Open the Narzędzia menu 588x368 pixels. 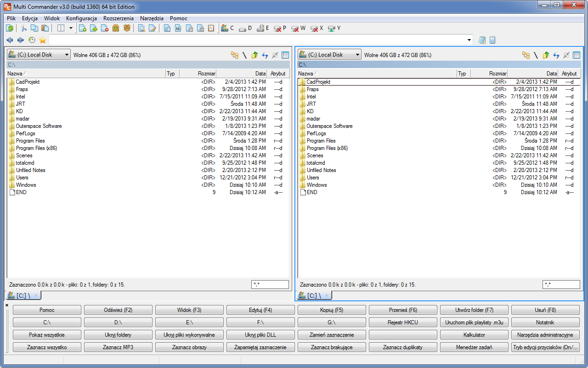point(152,18)
